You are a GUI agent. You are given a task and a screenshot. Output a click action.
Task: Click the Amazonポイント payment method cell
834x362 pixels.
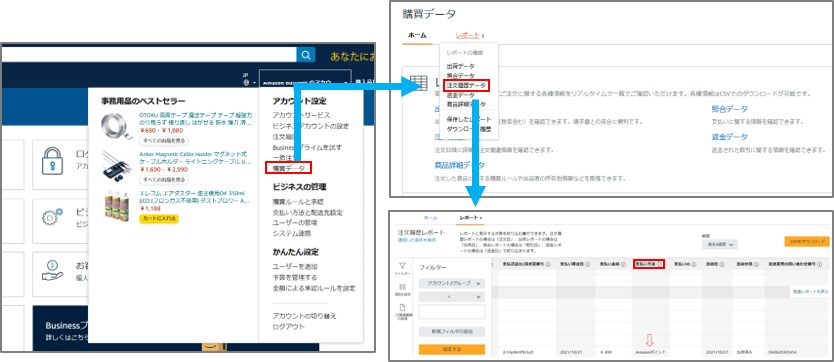click(650, 353)
